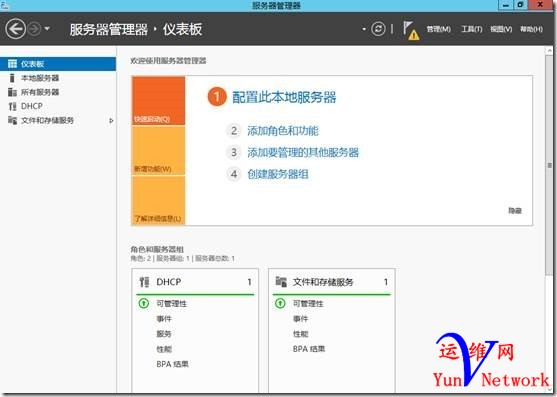This screenshot has height=397, width=557.
Task: Expand the 文件和存储服务 sidebar arrow
Action: click(111, 121)
